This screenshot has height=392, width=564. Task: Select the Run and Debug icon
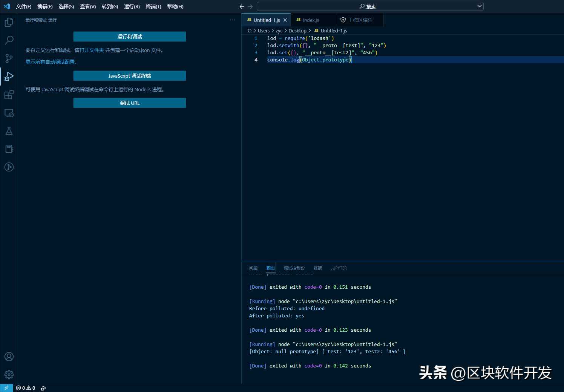pos(9,77)
